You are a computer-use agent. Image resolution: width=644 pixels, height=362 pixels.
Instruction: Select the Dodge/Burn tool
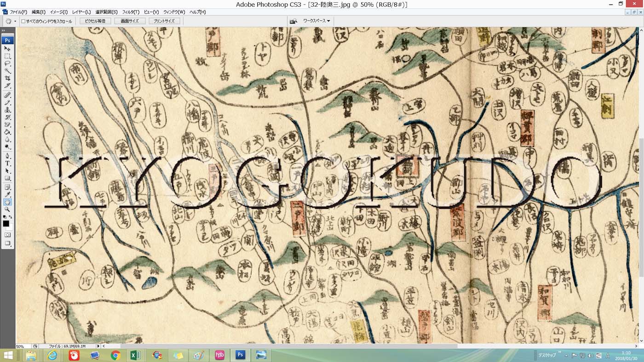[7, 147]
